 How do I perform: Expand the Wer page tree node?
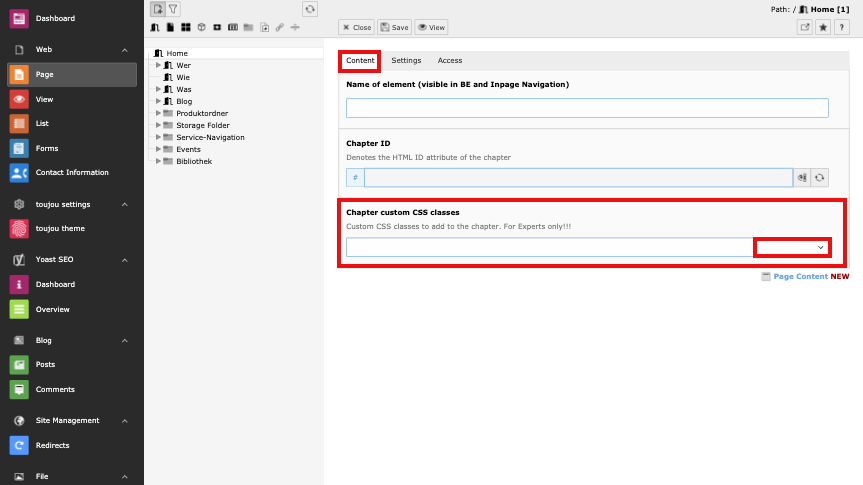157,65
